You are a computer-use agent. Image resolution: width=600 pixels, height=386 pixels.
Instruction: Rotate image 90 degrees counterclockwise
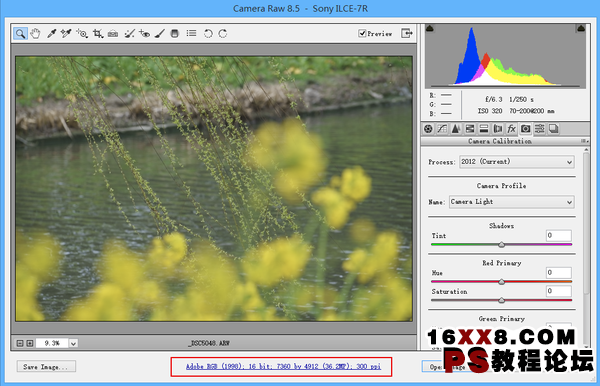pyautogui.click(x=208, y=34)
